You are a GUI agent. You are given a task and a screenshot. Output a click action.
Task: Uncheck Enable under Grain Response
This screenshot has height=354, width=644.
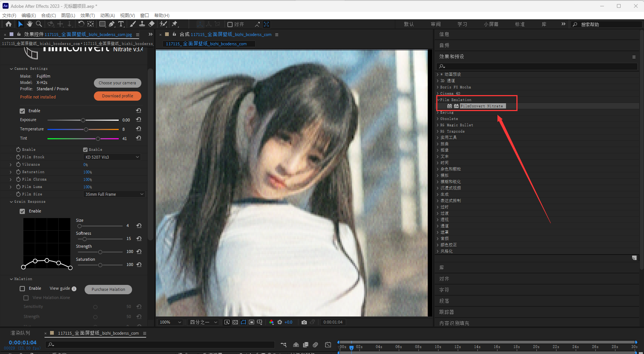click(22, 211)
